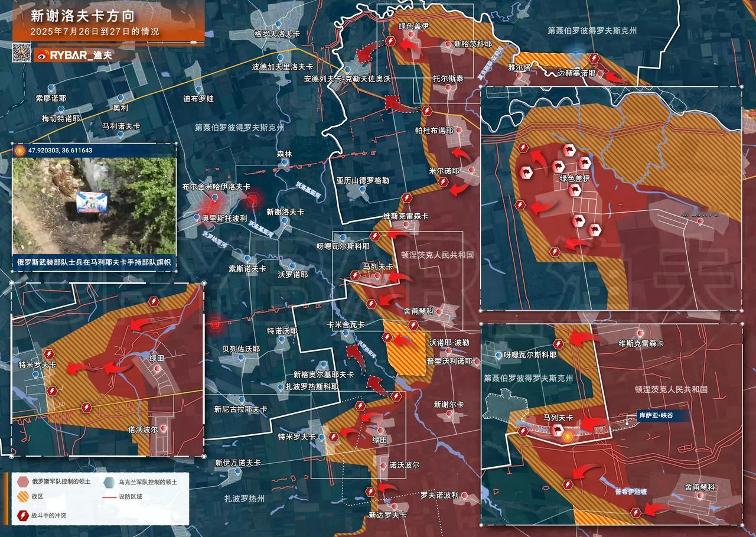Click the settlement marker beside 新哈茨科耶
The image size is (756, 537).
point(448,44)
